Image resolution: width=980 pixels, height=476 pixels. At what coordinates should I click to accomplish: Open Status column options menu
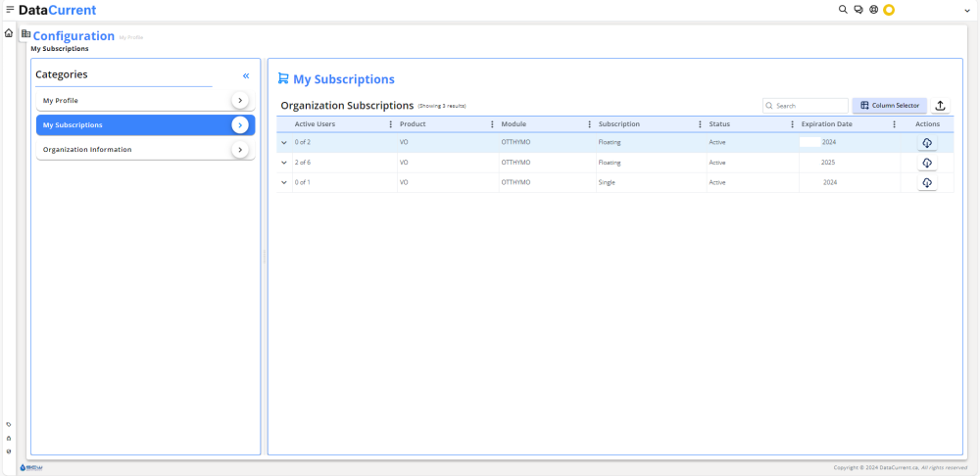(793, 124)
